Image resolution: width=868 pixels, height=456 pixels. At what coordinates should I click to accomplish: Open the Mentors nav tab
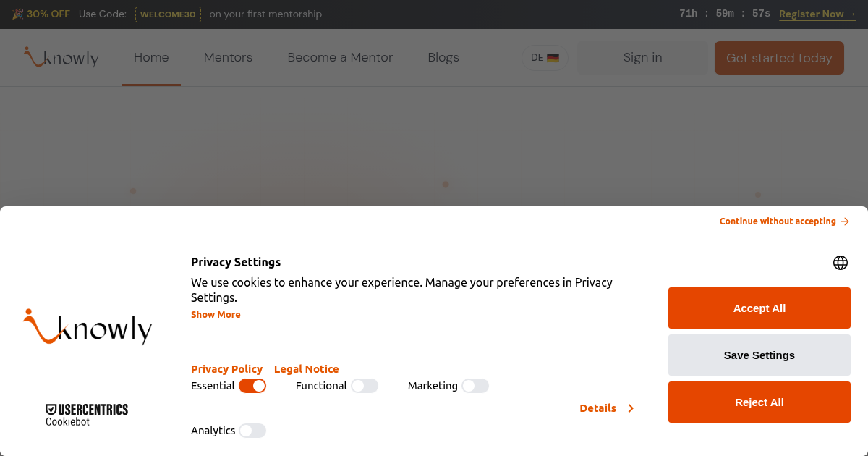click(x=228, y=58)
